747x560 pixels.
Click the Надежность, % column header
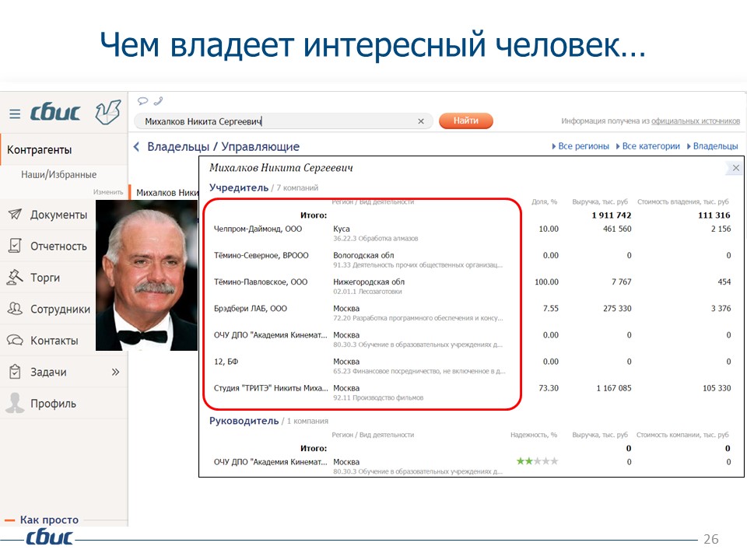click(534, 435)
